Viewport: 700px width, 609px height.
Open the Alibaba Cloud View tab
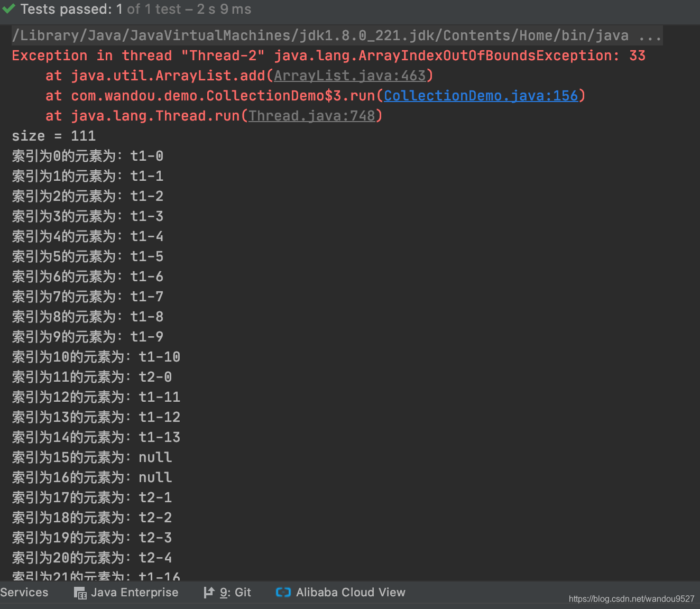tap(340, 593)
